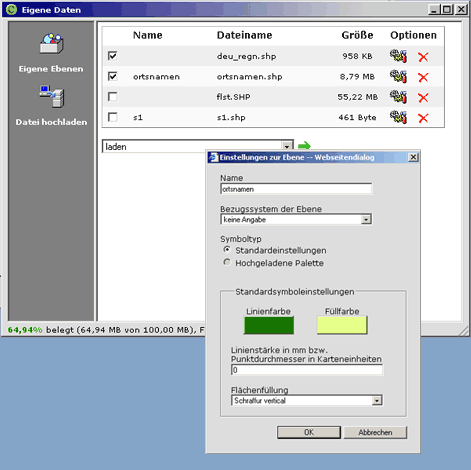
Task: Click file name ortsnamen.shp
Action: click(249, 77)
